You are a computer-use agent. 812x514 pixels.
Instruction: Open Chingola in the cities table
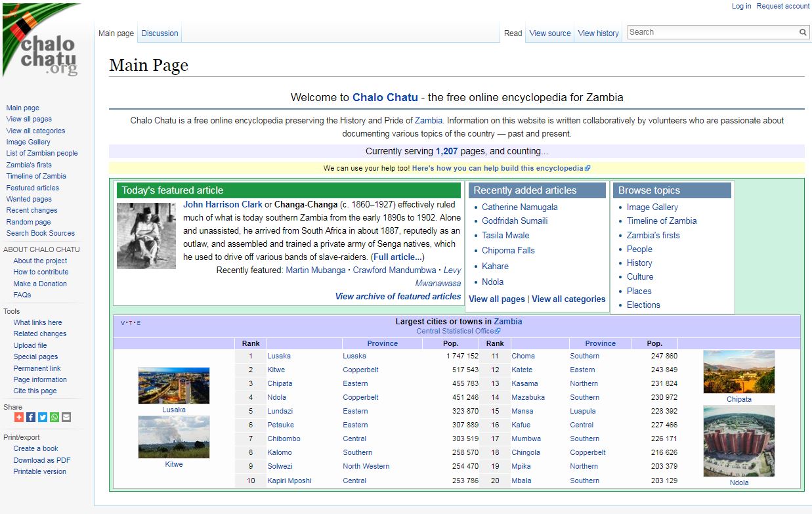[526, 452]
